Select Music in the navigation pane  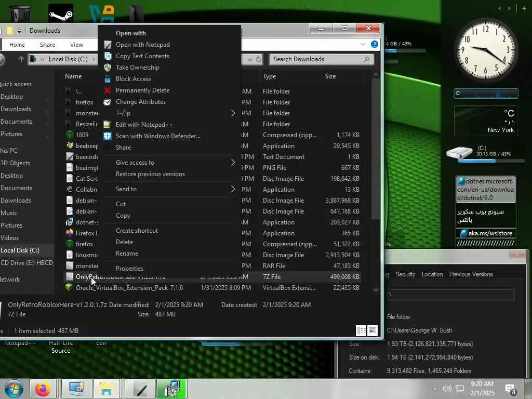(9, 213)
